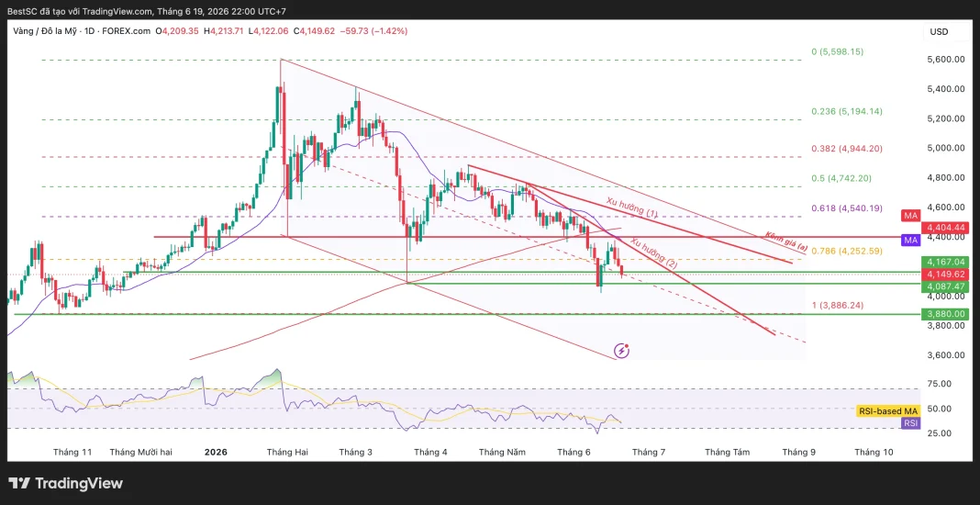Image resolution: width=980 pixels, height=505 pixels.
Task: Click the 5,000.00 price axis label
Action: [946, 149]
